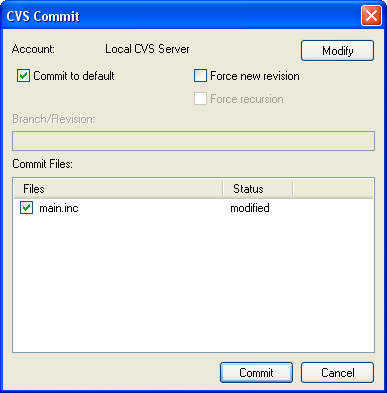387x393 pixels.
Task: Sort by the Files column header
Action: click(x=118, y=189)
